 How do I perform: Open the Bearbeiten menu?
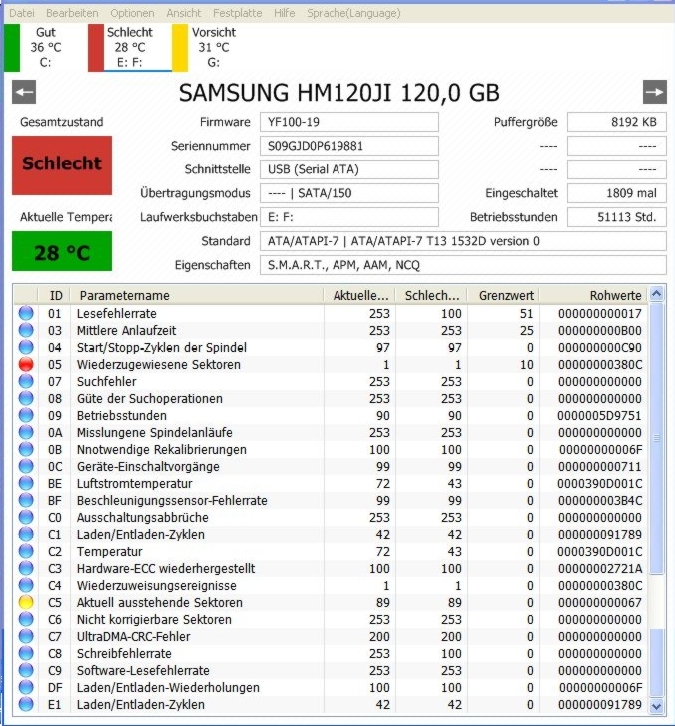tap(72, 13)
